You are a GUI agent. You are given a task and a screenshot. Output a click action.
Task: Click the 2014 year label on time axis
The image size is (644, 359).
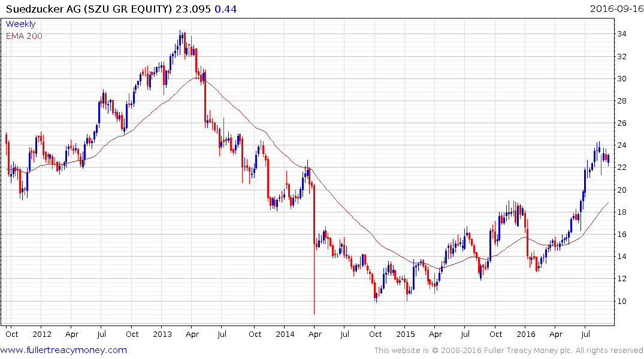(285, 334)
